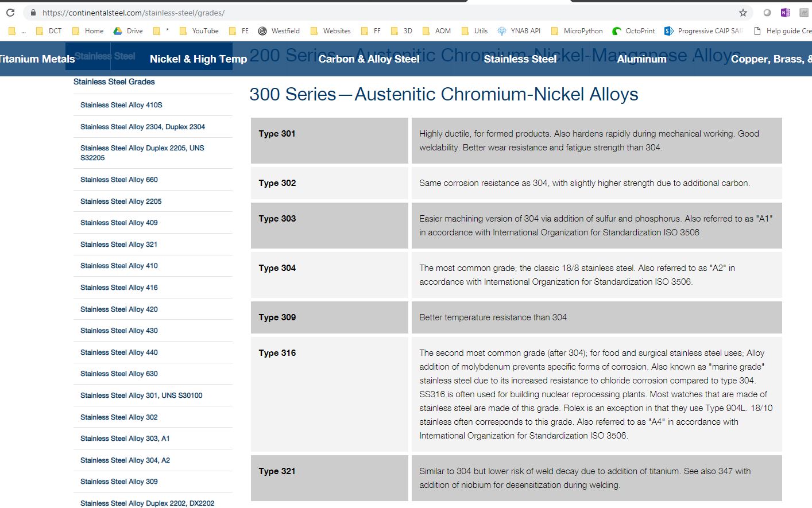The height and width of the screenshot is (508, 812).
Task: Open the Utils bookmarks folder
Action: click(x=475, y=31)
